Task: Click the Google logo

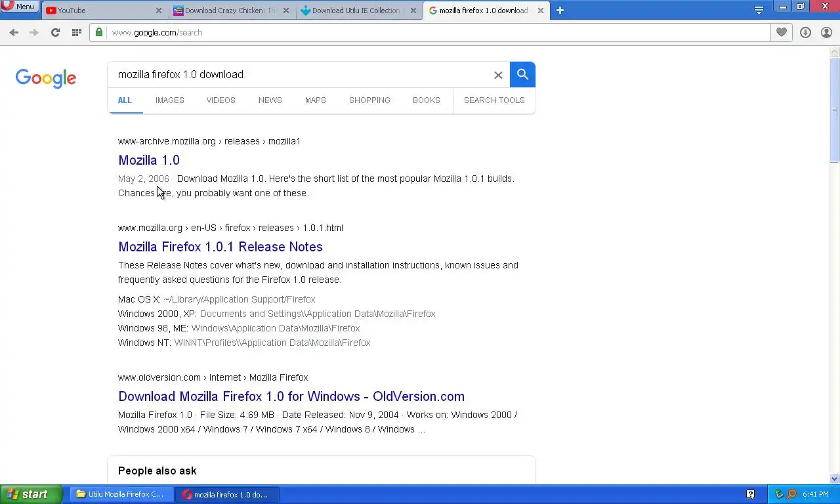Action: [46, 78]
